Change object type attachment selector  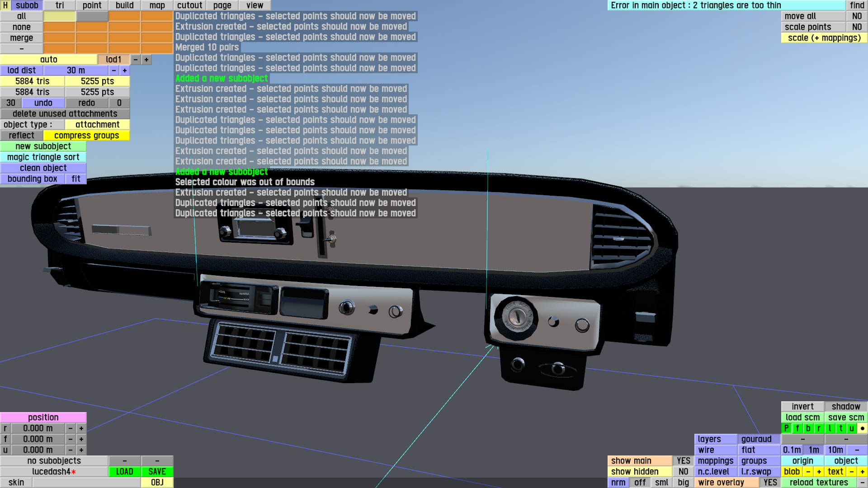pyautogui.click(x=97, y=124)
